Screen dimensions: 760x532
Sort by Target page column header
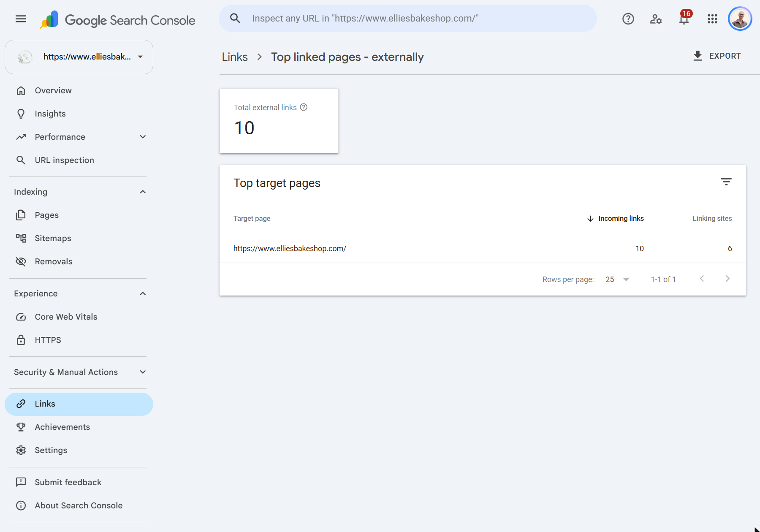pyautogui.click(x=252, y=218)
